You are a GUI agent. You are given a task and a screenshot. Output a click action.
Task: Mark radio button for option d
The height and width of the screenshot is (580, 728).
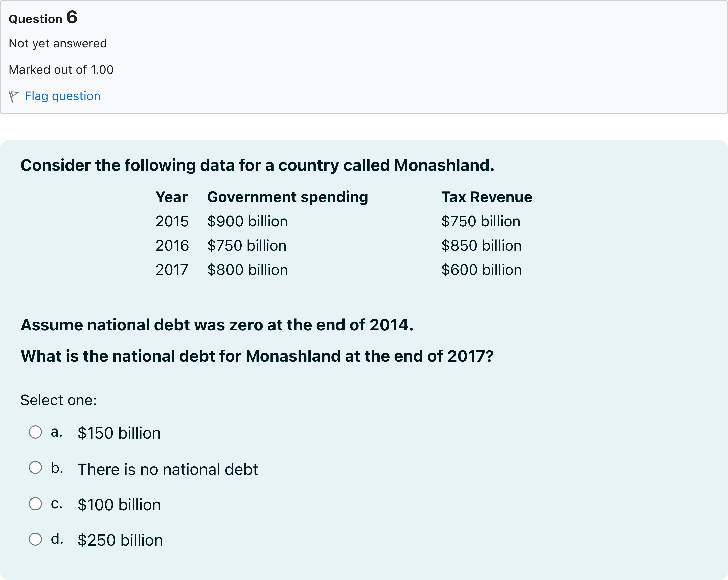click(x=35, y=539)
